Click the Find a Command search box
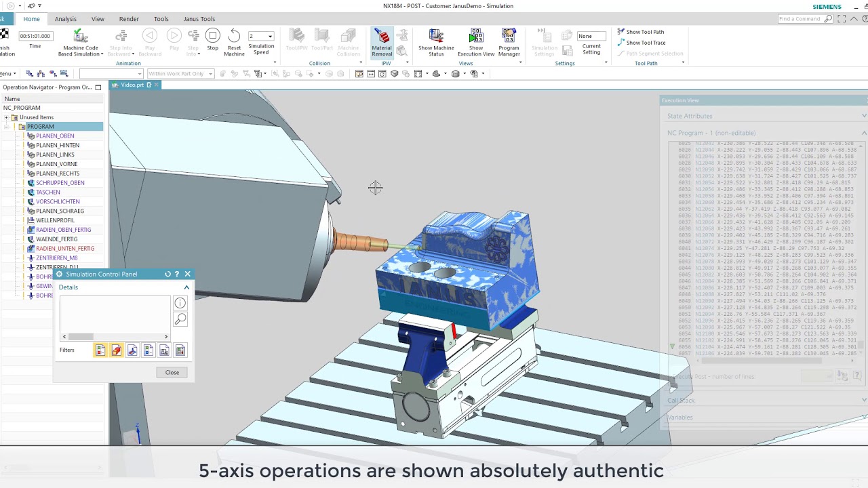868x488 pixels. (806, 19)
